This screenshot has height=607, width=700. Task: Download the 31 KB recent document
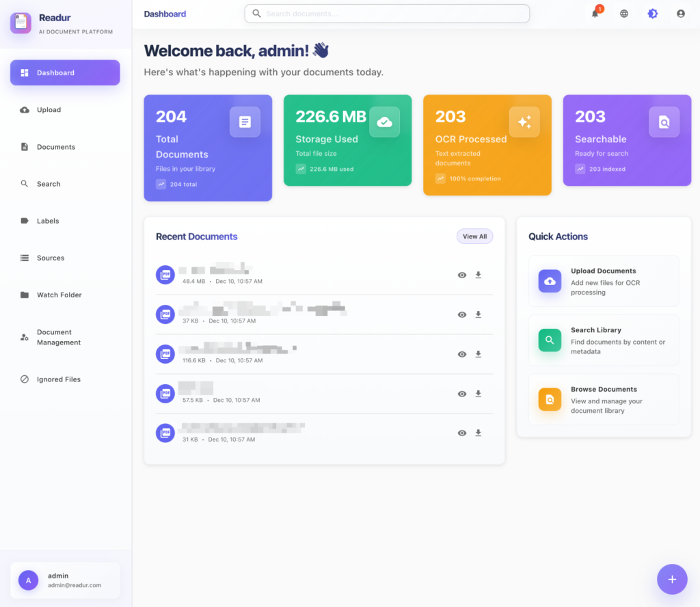(479, 433)
